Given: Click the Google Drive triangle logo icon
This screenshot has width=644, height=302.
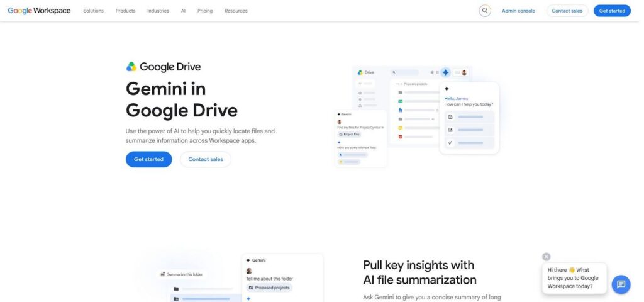Looking at the screenshot, I should (x=131, y=67).
